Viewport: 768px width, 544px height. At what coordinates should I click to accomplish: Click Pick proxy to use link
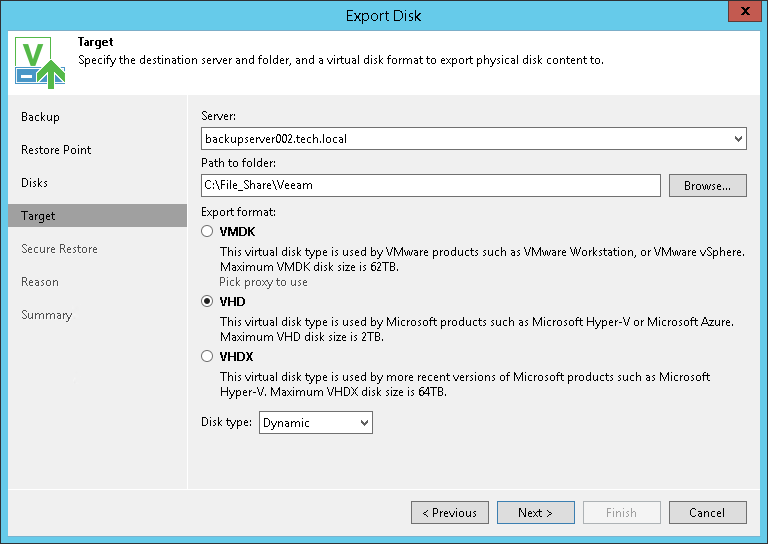(263, 282)
